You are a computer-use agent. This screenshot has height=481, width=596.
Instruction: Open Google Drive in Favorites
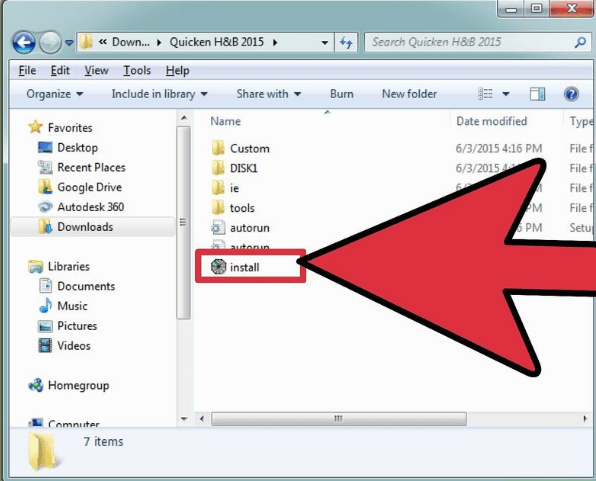point(89,187)
